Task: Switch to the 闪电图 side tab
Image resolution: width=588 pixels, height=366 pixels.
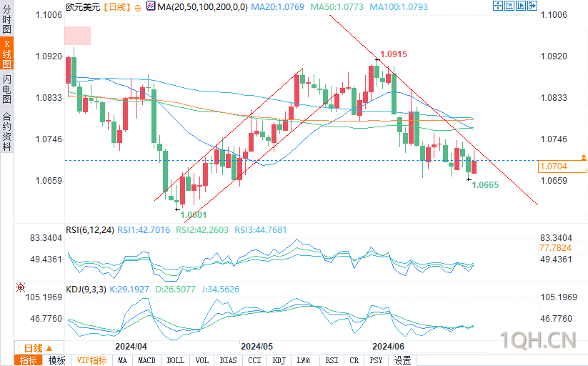Action: pyautogui.click(x=6, y=89)
